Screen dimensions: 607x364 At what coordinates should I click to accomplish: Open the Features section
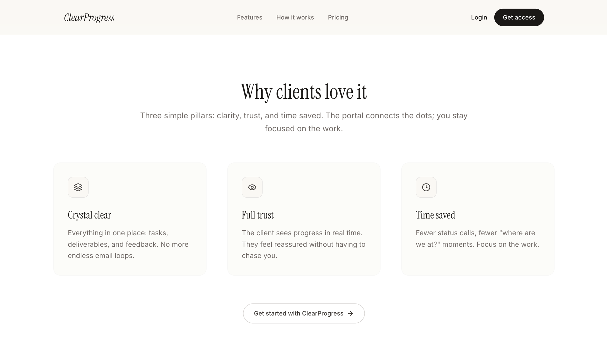[x=249, y=17]
